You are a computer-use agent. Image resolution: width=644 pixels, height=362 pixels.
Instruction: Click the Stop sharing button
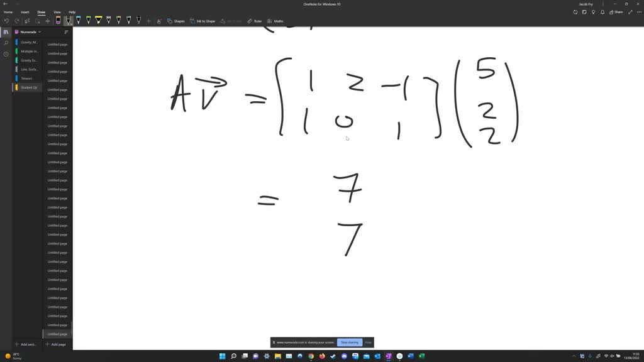click(350, 342)
